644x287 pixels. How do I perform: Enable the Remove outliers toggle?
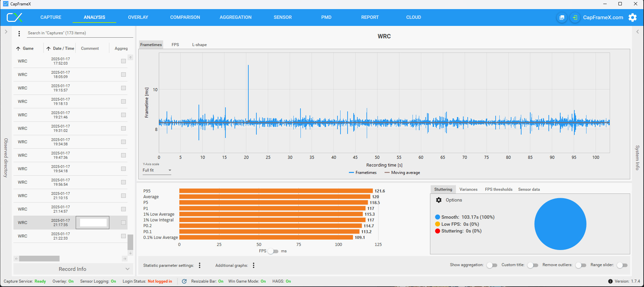click(x=581, y=265)
